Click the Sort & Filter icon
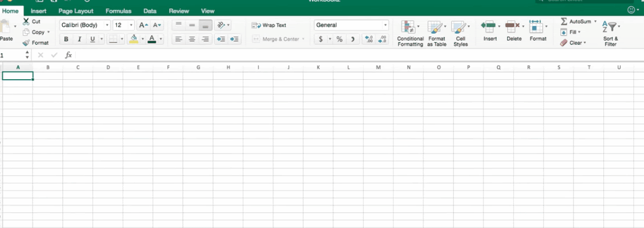The image size is (644, 228). point(609,27)
